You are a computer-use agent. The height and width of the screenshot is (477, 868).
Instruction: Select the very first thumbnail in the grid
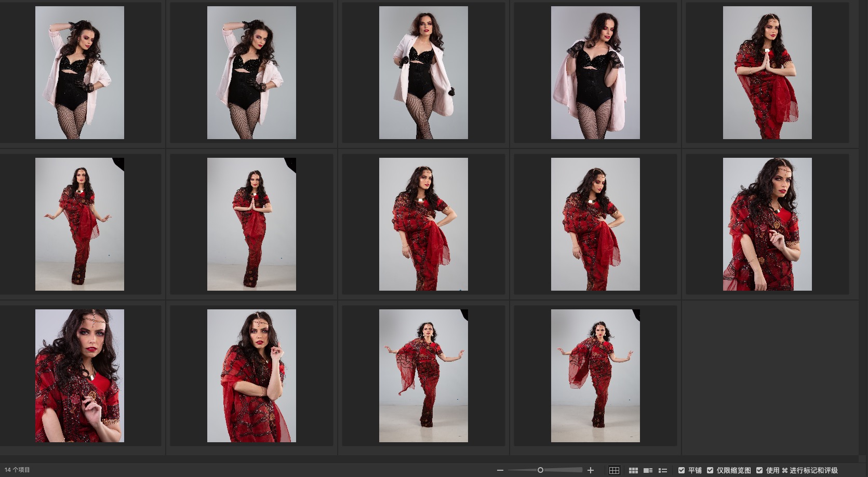pyautogui.click(x=79, y=73)
